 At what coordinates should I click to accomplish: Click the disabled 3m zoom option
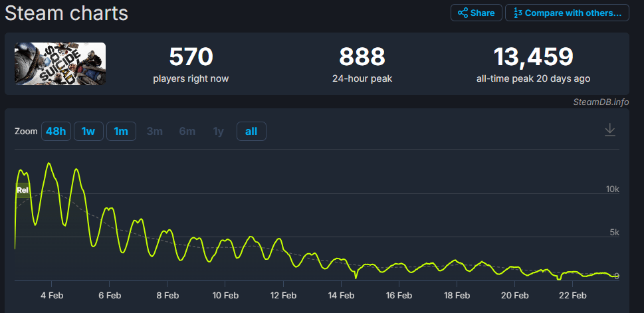coord(155,132)
